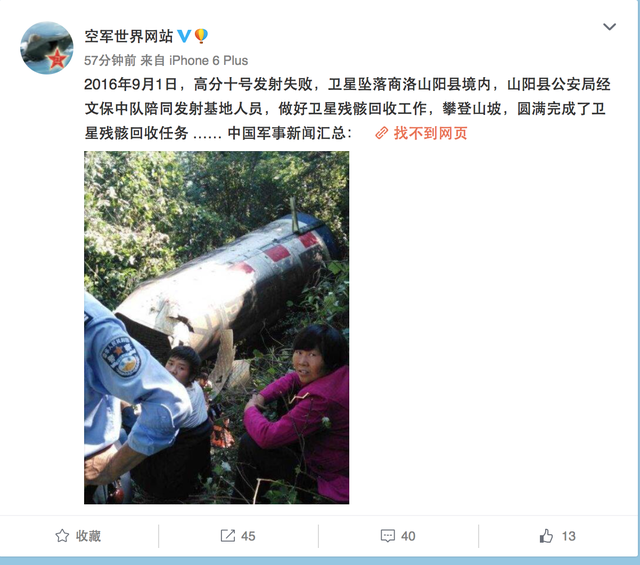Click the 中国军事新闻汇总 text
Viewport: 640px width, 565px height.
coord(287,133)
